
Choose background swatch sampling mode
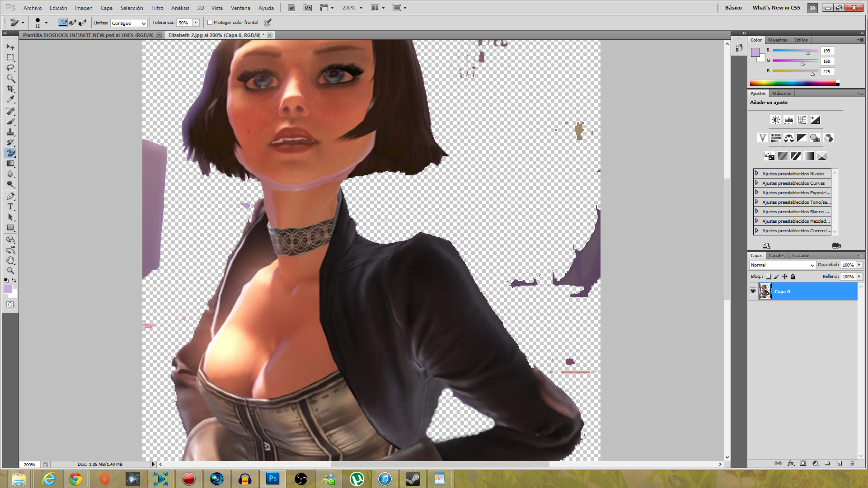click(x=83, y=23)
